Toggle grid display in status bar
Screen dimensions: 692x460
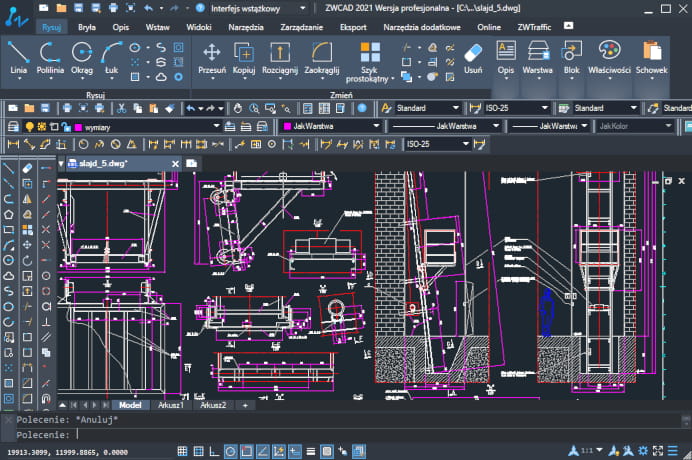[x=182, y=451]
